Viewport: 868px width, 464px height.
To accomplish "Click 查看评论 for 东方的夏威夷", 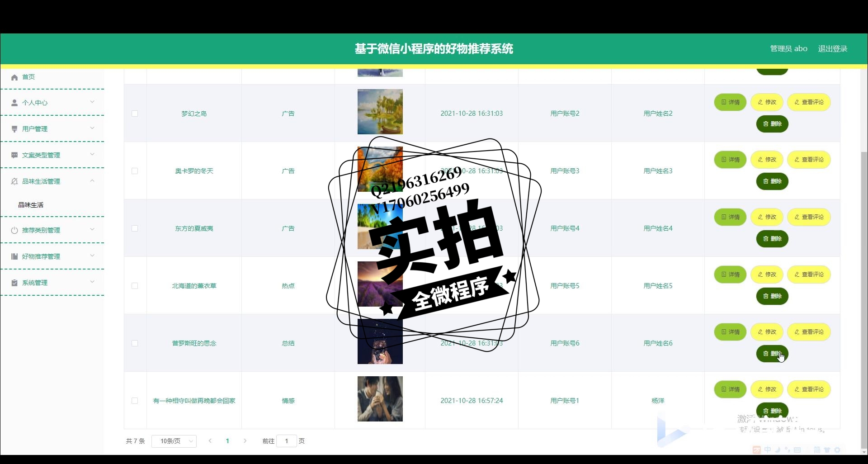I will point(809,217).
